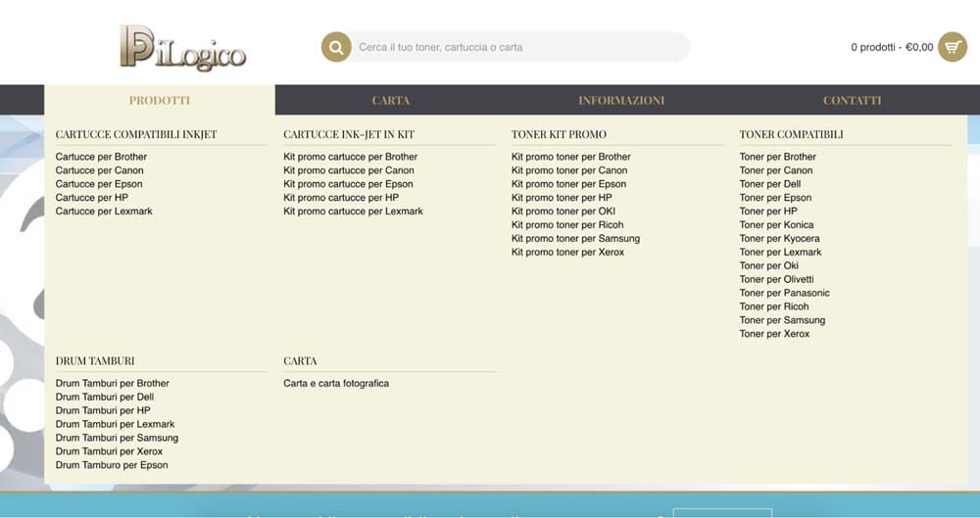The height and width of the screenshot is (518, 980).
Task: Go to Toner per Lexmark
Action: point(781,253)
